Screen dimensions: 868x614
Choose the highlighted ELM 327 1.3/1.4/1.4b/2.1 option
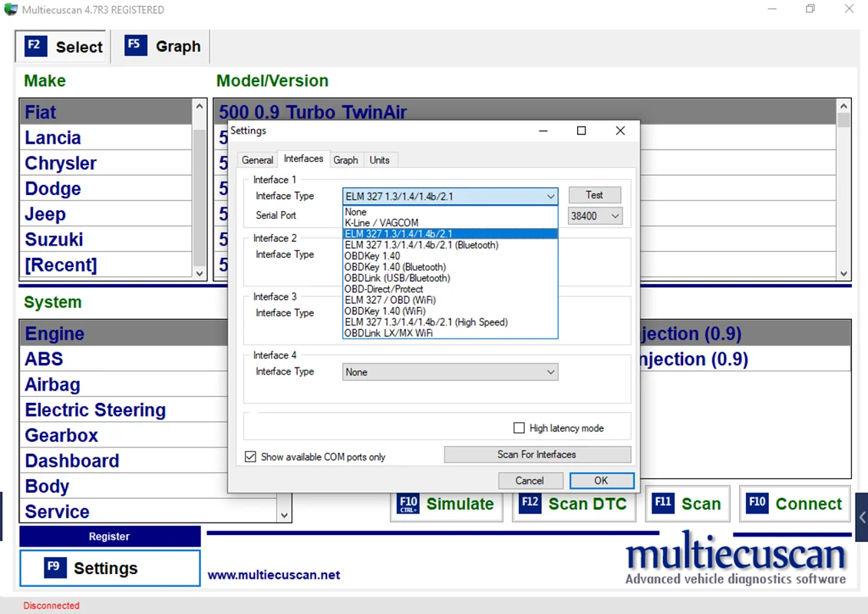click(450, 233)
